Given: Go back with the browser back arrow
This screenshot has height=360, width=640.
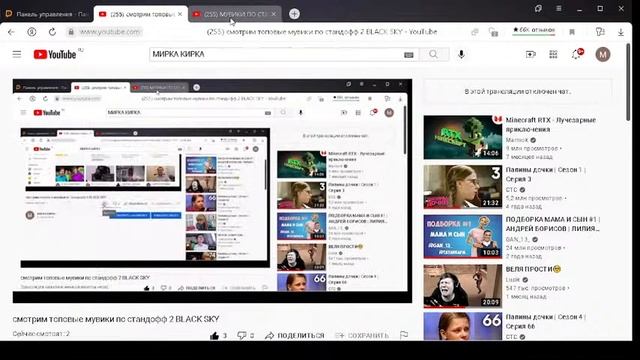Looking at the screenshot, I should click(x=11, y=32).
